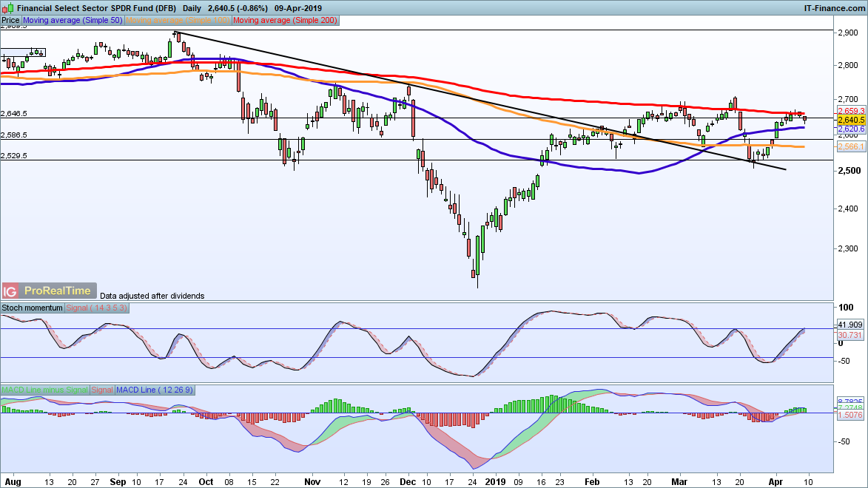This screenshot has width=868, height=488.
Task: Click the candlestick chart icon beside the title
Action: (x=7, y=7)
